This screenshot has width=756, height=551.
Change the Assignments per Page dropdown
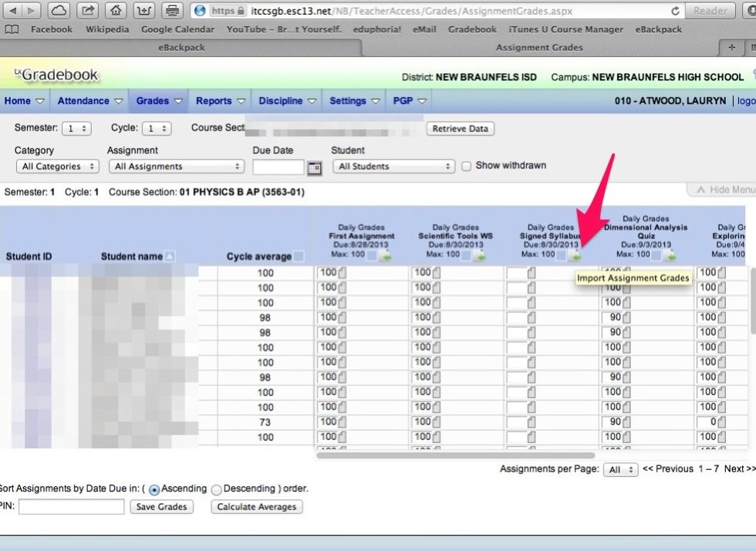point(620,468)
